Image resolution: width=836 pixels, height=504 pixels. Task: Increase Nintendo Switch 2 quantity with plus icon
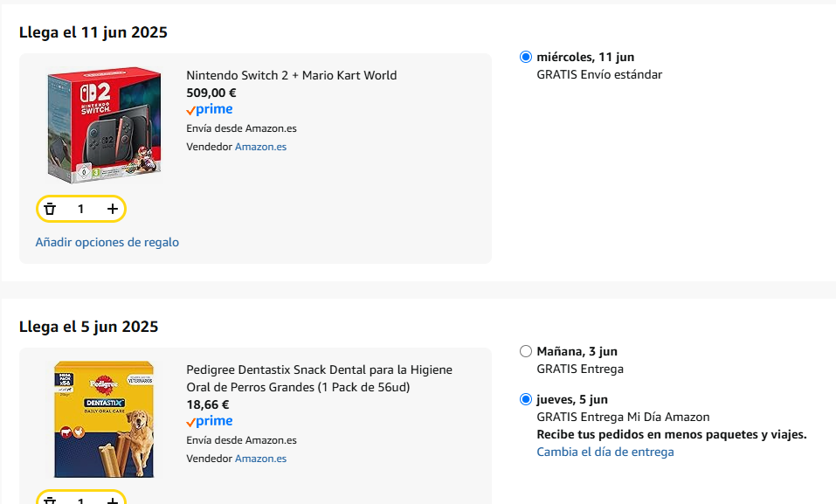coord(112,209)
